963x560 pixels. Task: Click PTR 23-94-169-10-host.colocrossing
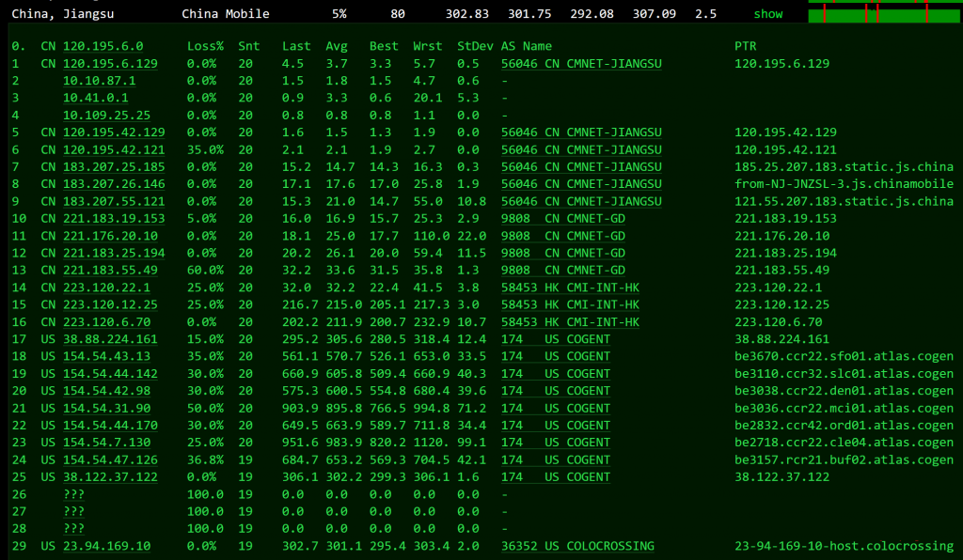pyautogui.click(x=844, y=546)
